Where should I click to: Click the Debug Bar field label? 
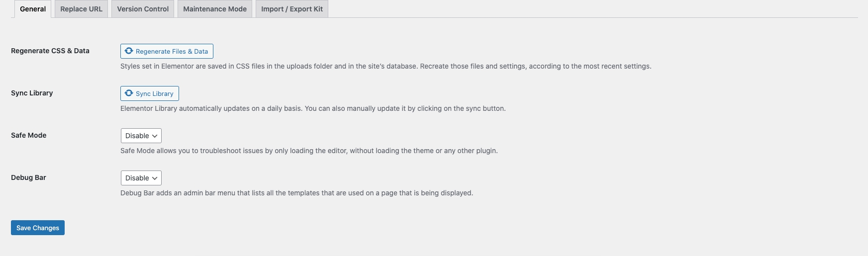(28, 177)
